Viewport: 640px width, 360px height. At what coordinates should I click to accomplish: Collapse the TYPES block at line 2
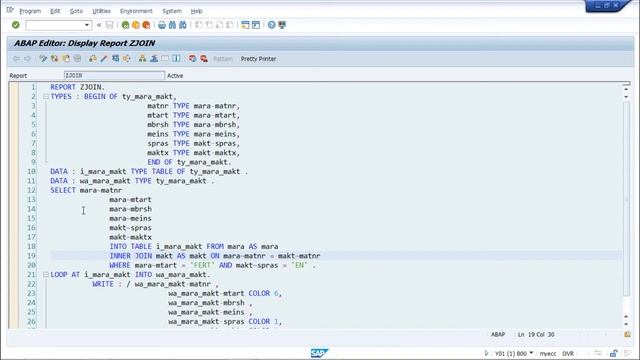click(46, 97)
